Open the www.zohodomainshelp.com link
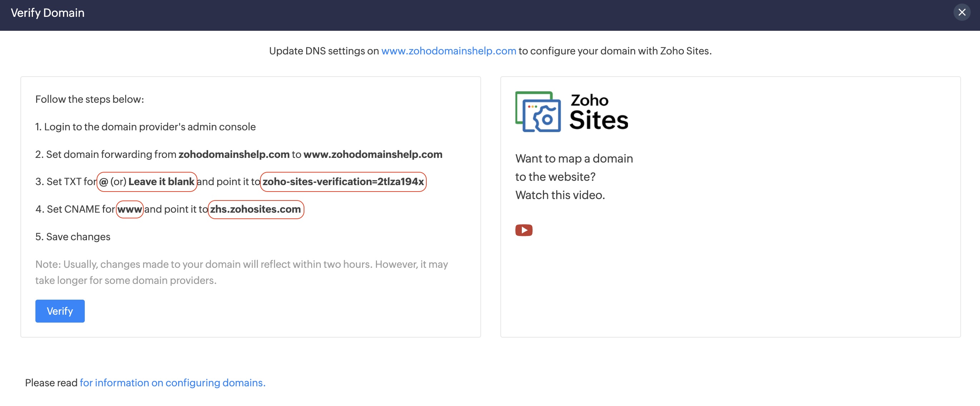 [x=448, y=51]
